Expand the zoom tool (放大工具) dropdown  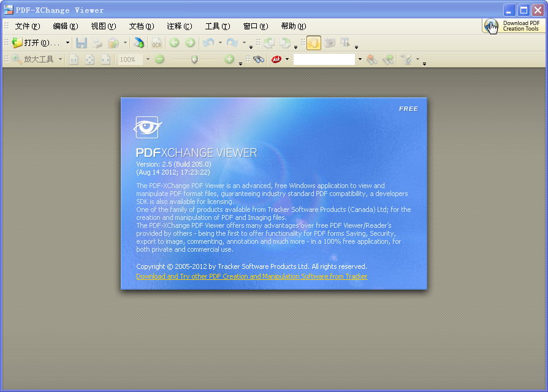[x=60, y=59]
